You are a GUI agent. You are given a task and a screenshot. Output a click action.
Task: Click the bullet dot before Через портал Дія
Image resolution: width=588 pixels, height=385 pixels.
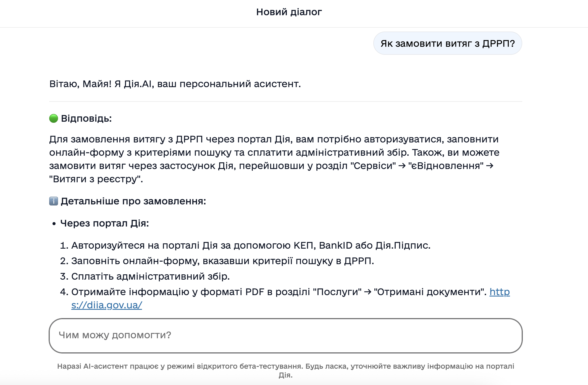[54, 223]
